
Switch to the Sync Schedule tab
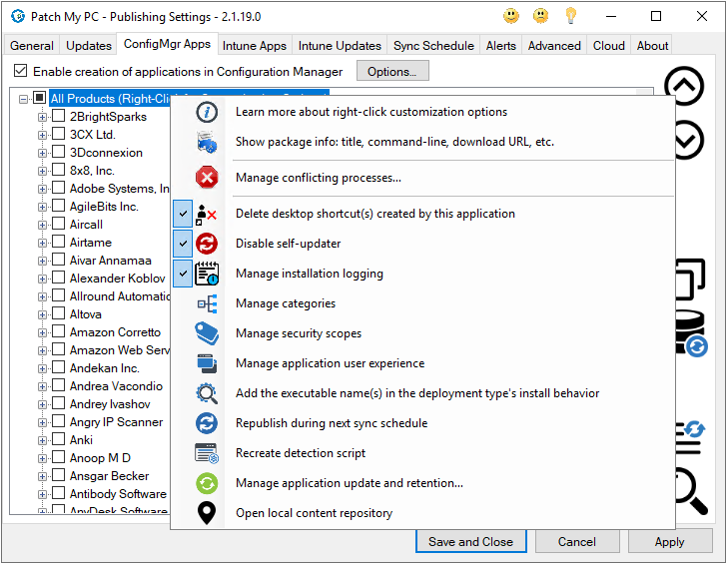[433, 46]
